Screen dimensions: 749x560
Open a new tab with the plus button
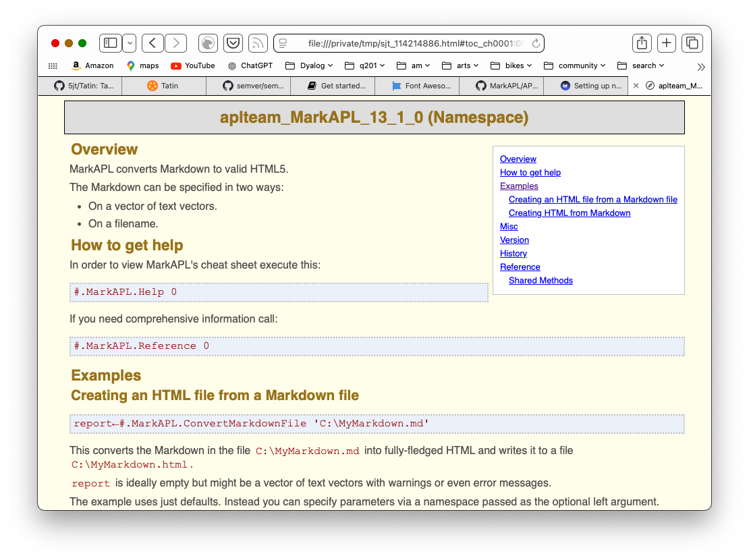pos(667,43)
